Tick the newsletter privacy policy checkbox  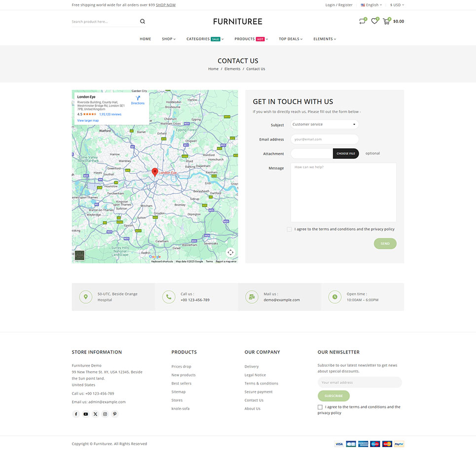point(320,407)
